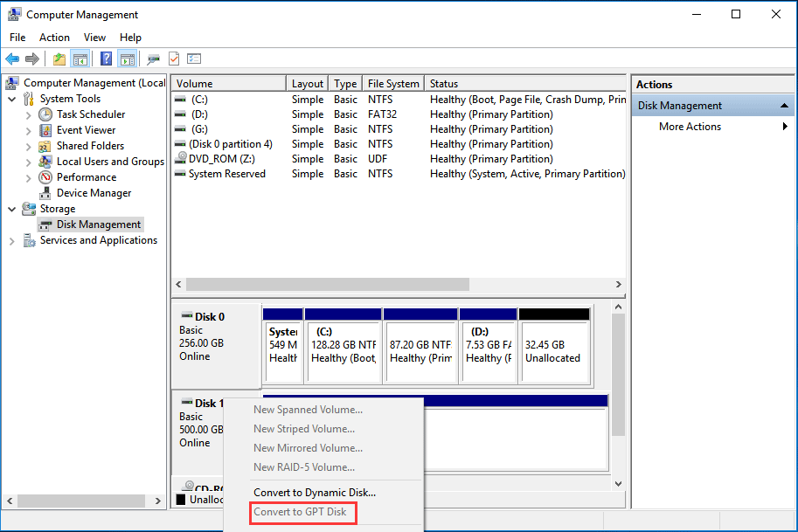Click the volume list horizontal scrollbar thumb
This screenshot has width=798, height=532.
tap(327, 284)
